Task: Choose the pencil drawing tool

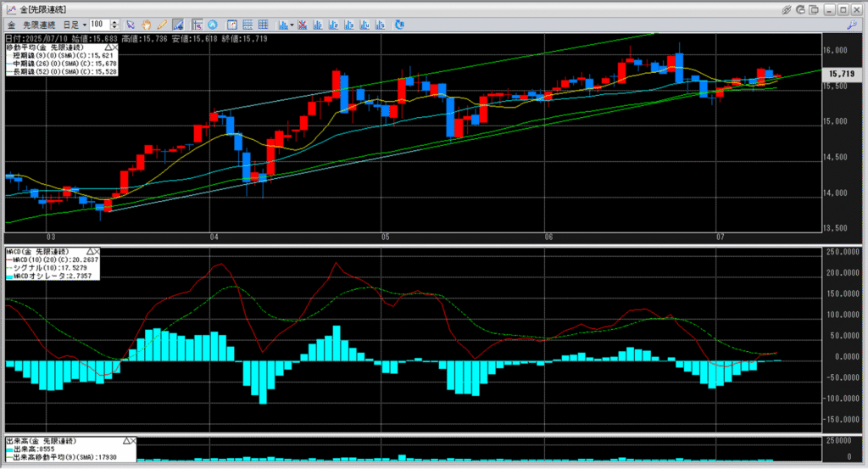Action: click(162, 25)
